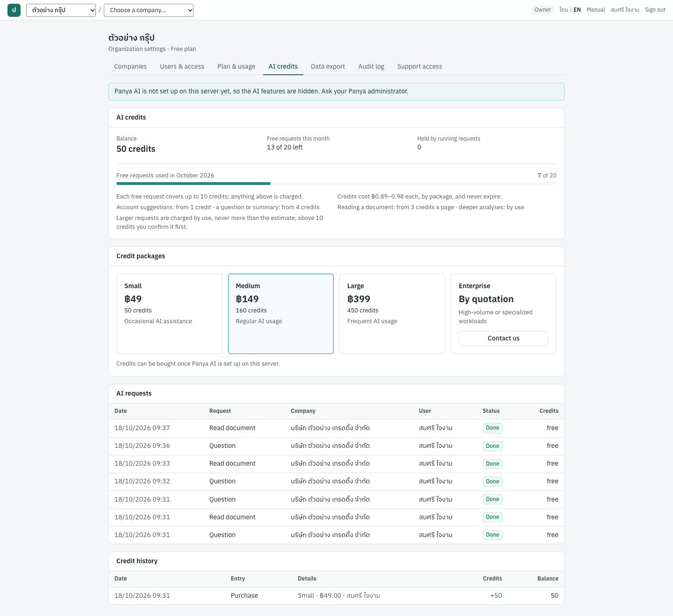673x616 pixels.
Task: Click the Sign out link
Action: click(655, 10)
